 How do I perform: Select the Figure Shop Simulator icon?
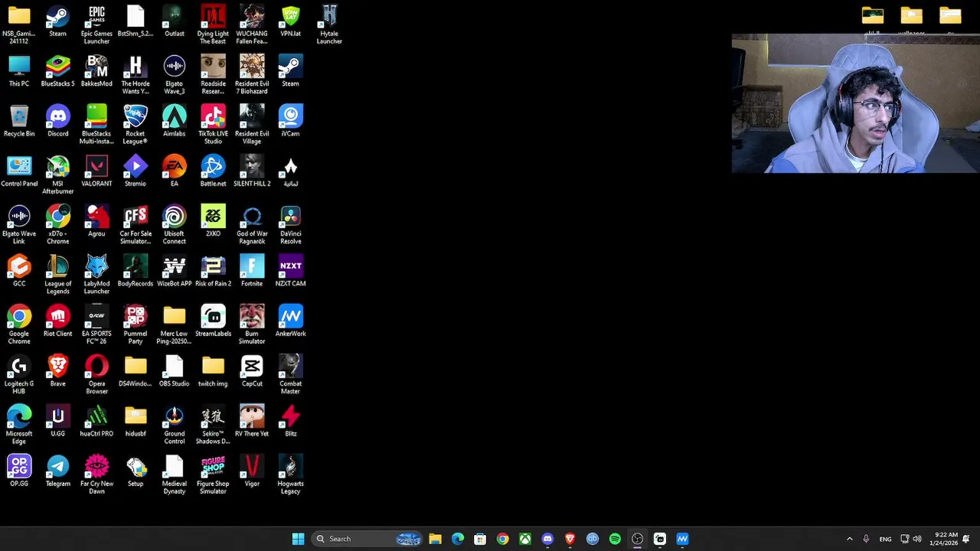(213, 474)
